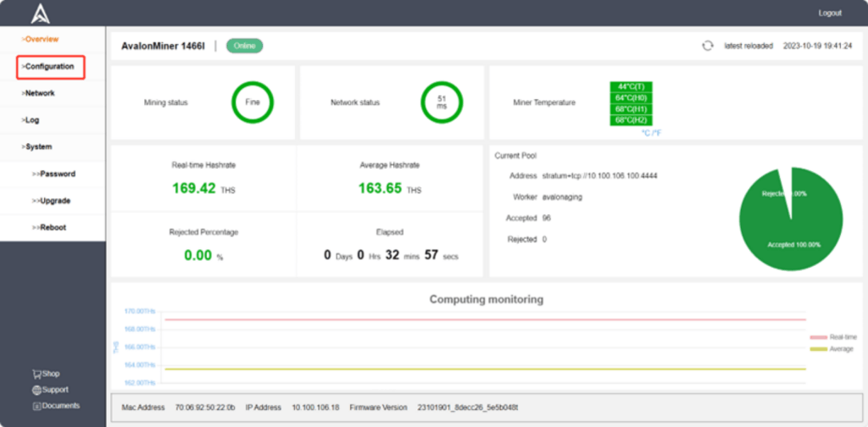Image resolution: width=868 pixels, height=427 pixels.
Task: Click the Avalon logo in header
Action: coord(41,14)
